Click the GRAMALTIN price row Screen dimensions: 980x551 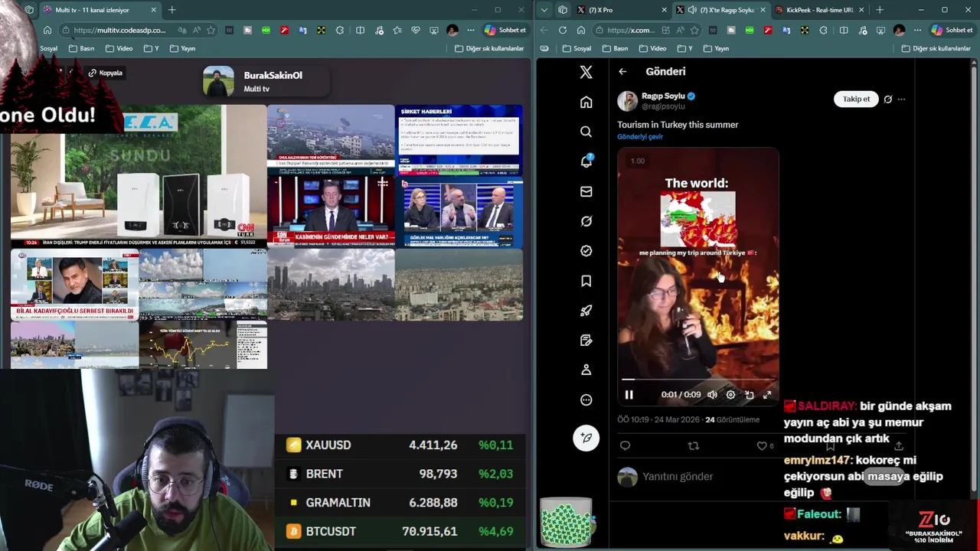click(x=400, y=503)
